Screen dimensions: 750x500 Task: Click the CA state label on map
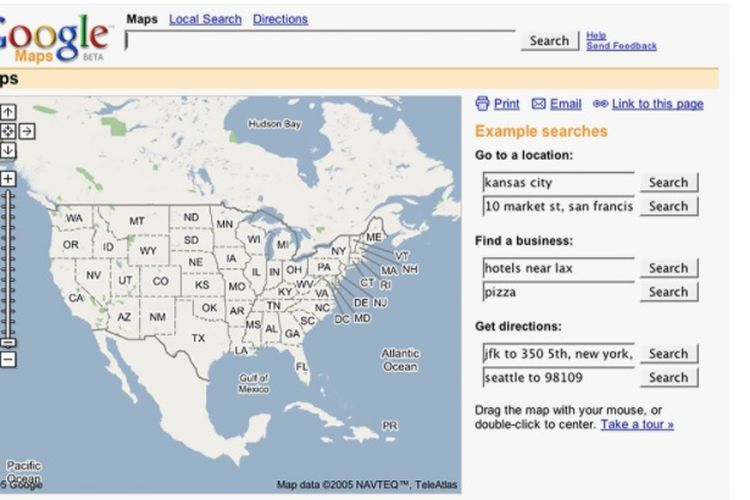(x=76, y=298)
